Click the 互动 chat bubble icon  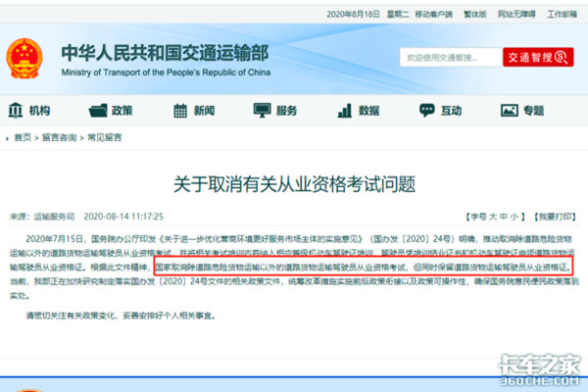point(424,111)
